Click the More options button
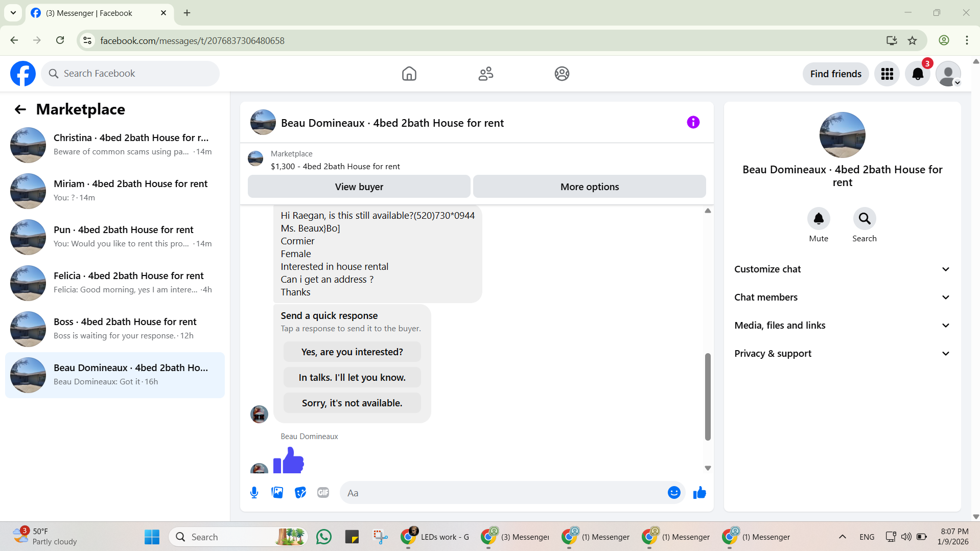Viewport: 980px width, 551px height. pos(589,187)
